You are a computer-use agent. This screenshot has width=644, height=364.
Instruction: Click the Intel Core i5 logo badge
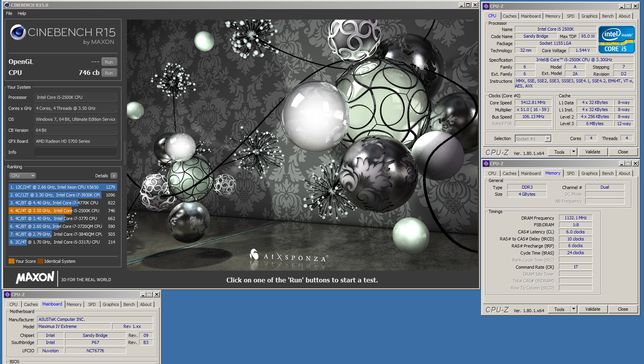617,40
